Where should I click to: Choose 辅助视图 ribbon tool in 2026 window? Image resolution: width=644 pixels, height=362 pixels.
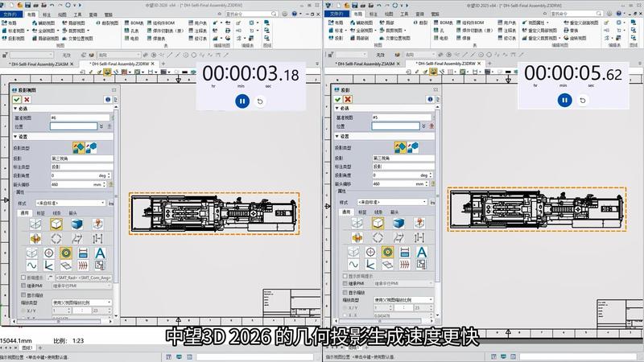(43, 23)
